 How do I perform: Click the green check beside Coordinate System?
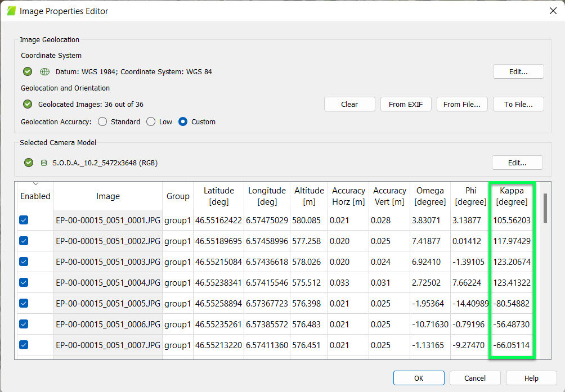(x=27, y=71)
